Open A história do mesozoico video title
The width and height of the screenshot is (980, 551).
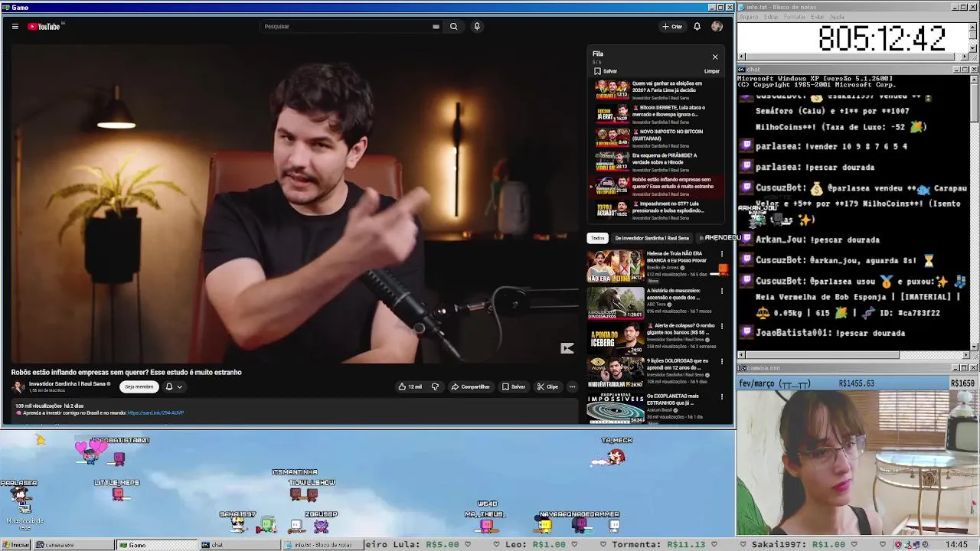click(x=674, y=294)
